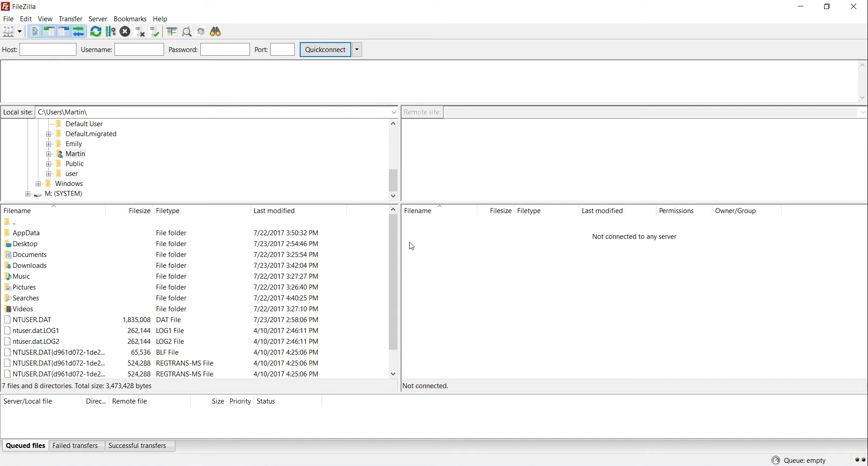This screenshot has width=868, height=466.
Task: Expand the Emily folder in tree
Action: tap(49, 144)
